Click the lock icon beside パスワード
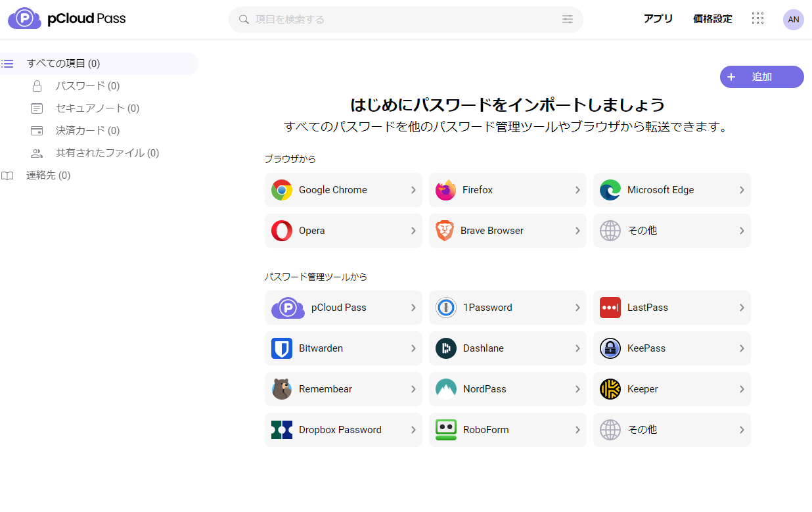812x512 pixels. (37, 86)
